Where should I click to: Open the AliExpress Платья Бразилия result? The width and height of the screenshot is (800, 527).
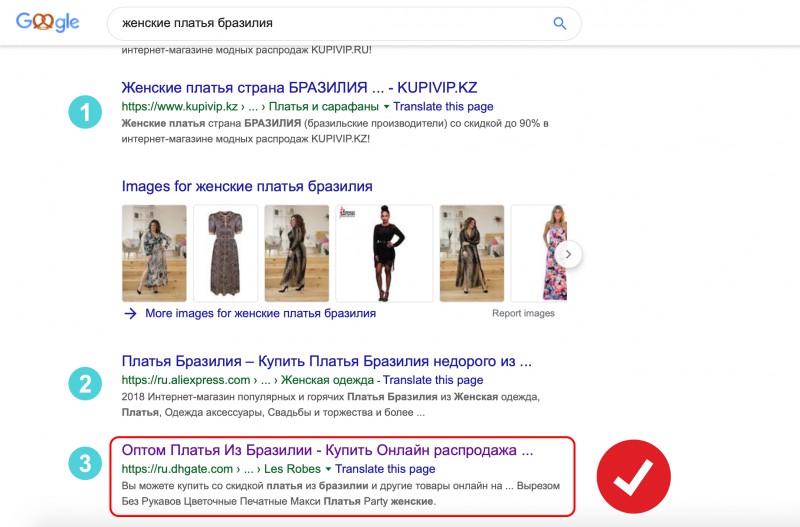(x=326, y=361)
